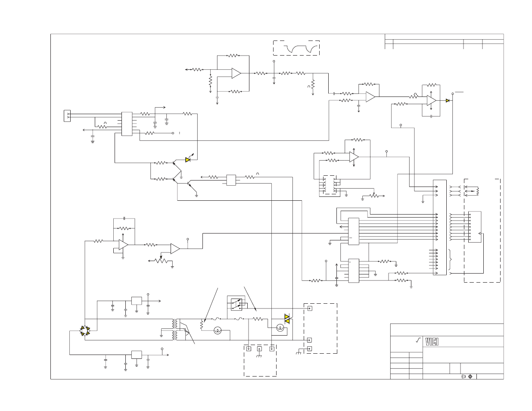Select the power transformer winding symbol
This screenshot has width=532, height=411.
point(175,329)
